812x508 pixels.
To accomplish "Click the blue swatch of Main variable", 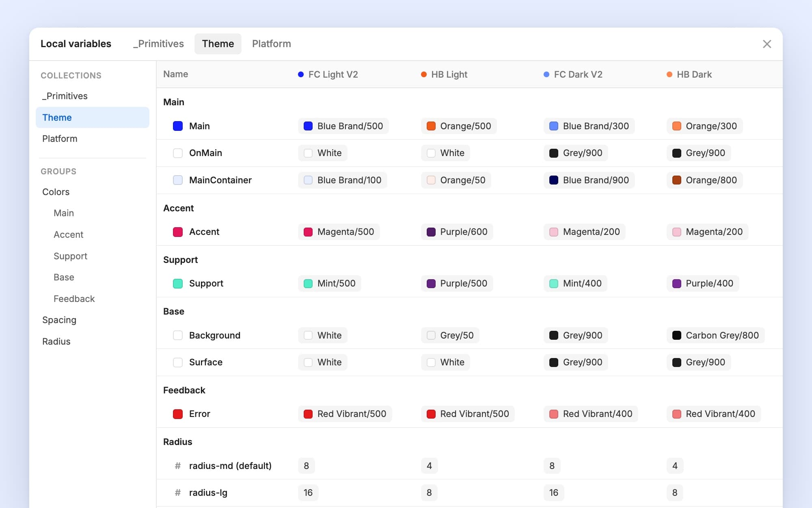I will pyautogui.click(x=178, y=126).
